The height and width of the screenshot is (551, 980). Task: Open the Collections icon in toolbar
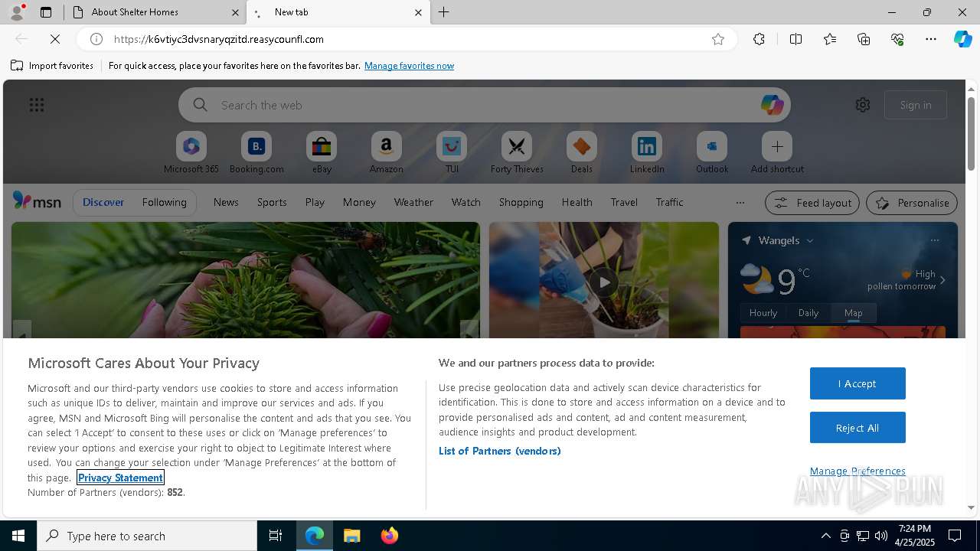pos(864,39)
